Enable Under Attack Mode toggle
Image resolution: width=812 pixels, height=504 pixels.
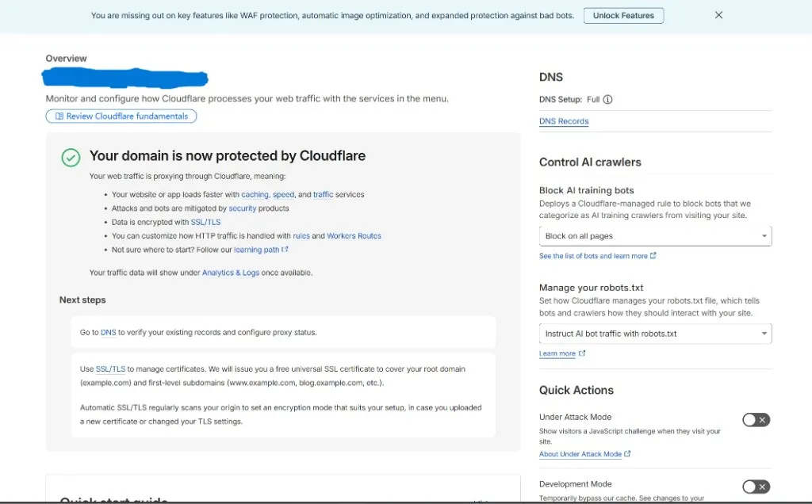pos(756,420)
